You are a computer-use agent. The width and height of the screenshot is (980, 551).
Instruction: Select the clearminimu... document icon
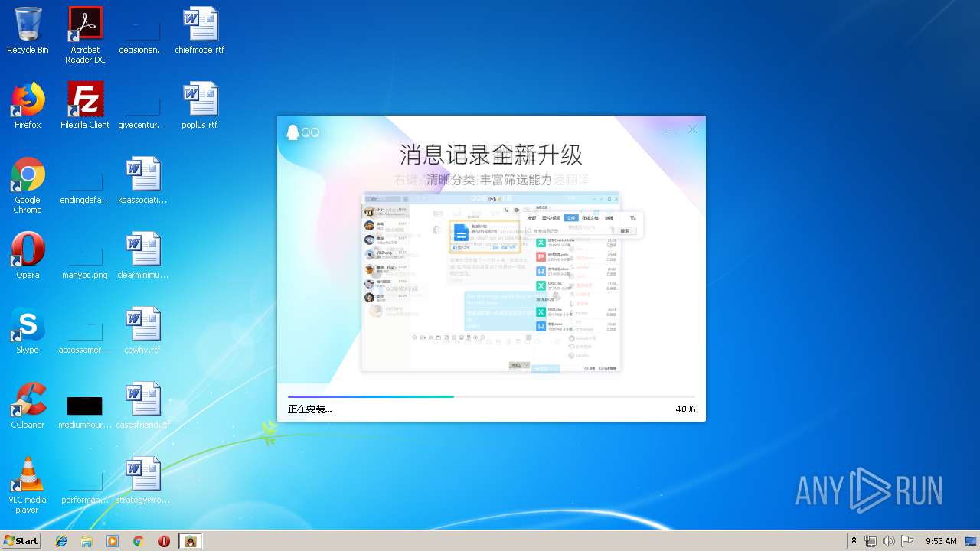coord(142,256)
